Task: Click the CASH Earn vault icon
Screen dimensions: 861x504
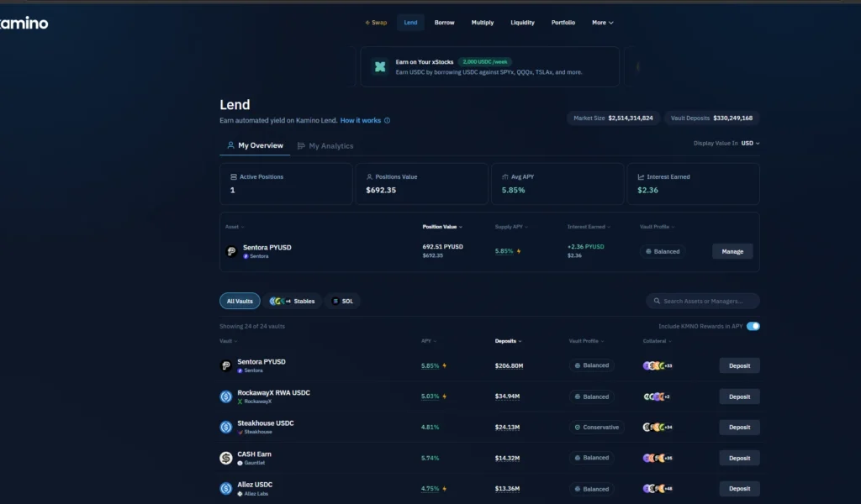Action: tap(226, 458)
